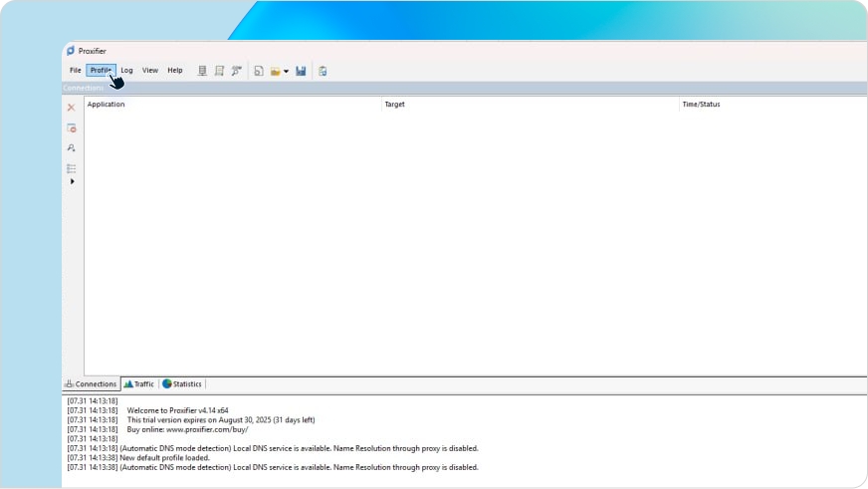Open the Proxy Servers toolbar icon
868x489 pixels.
[x=202, y=71]
